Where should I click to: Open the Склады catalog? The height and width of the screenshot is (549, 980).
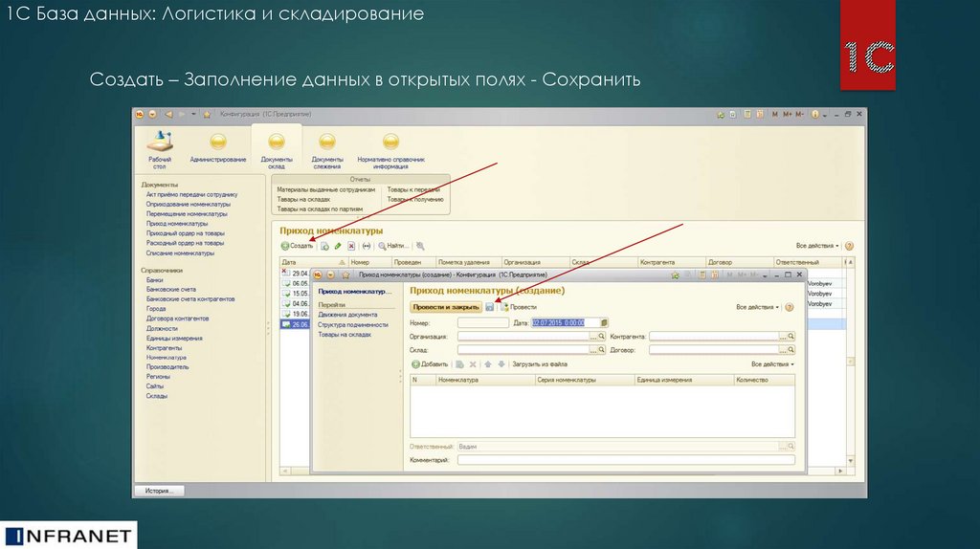point(156,396)
